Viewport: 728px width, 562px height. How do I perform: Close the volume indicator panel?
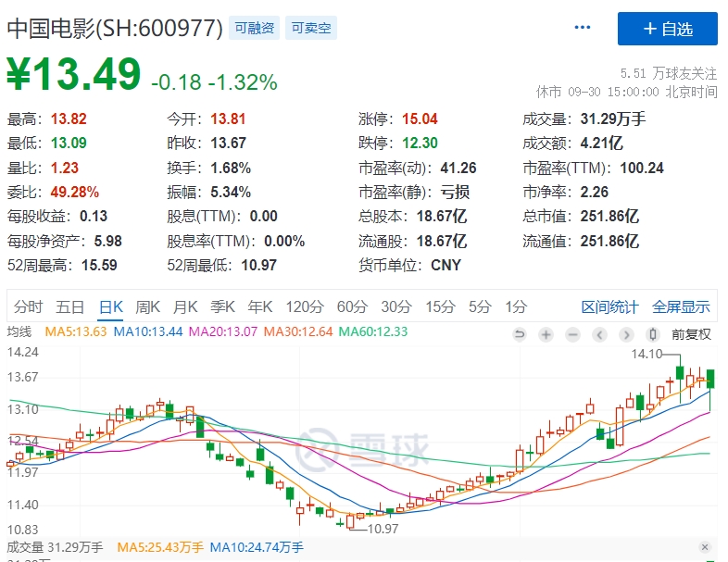pos(705,547)
